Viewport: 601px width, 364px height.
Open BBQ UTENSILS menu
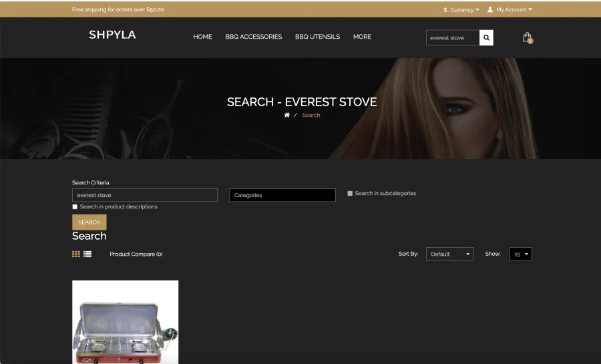[x=317, y=37]
